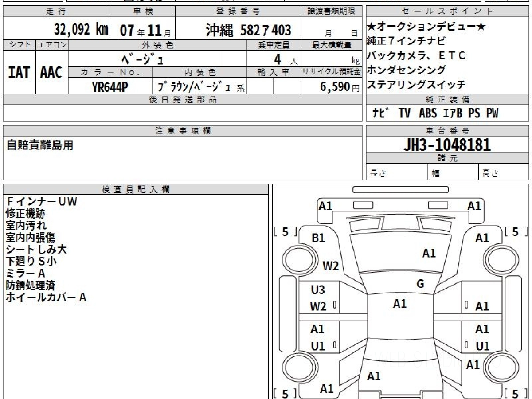Click the top-right [5] tire rating
Screen dimensions: 532x399
[x=516, y=231]
